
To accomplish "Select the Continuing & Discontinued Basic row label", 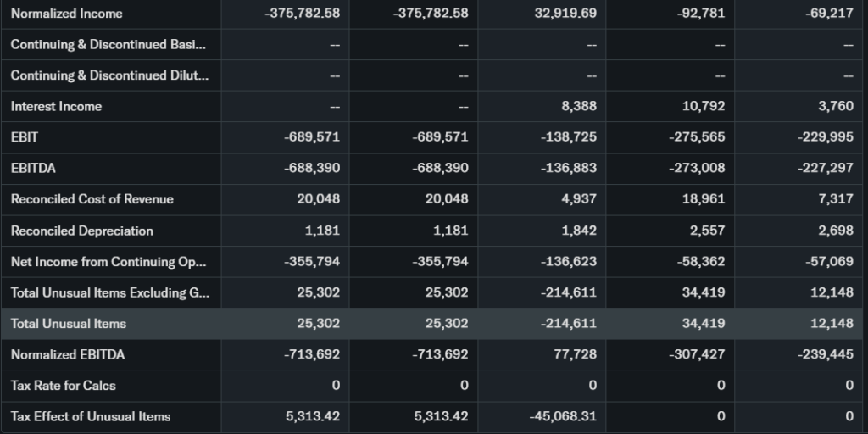I will tap(108, 44).
